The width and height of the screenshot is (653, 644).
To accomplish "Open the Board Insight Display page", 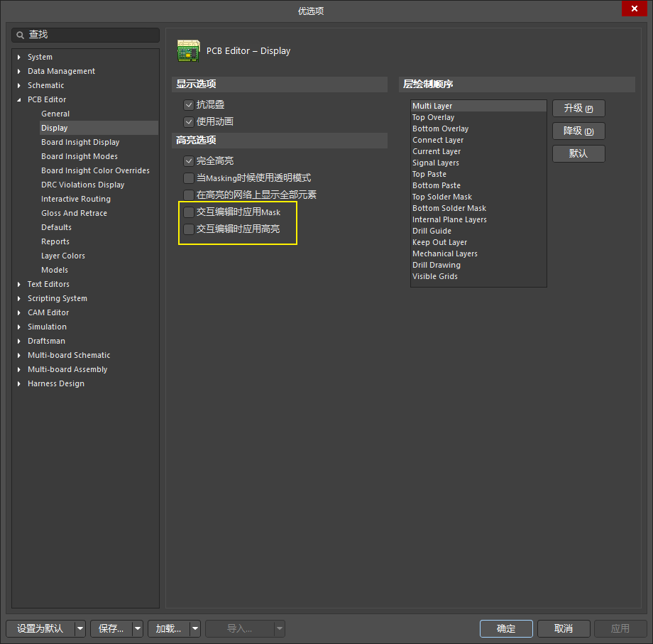I will click(x=80, y=142).
